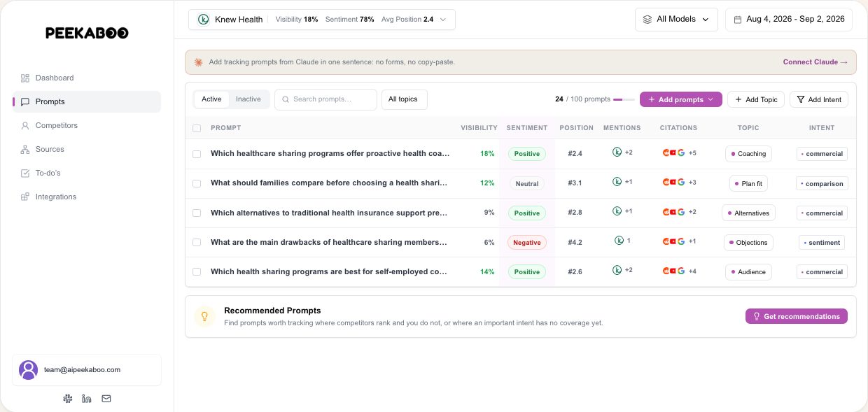Follow the Connect Claude link
Image resolution: width=868 pixels, height=412 pixels.
tap(815, 62)
